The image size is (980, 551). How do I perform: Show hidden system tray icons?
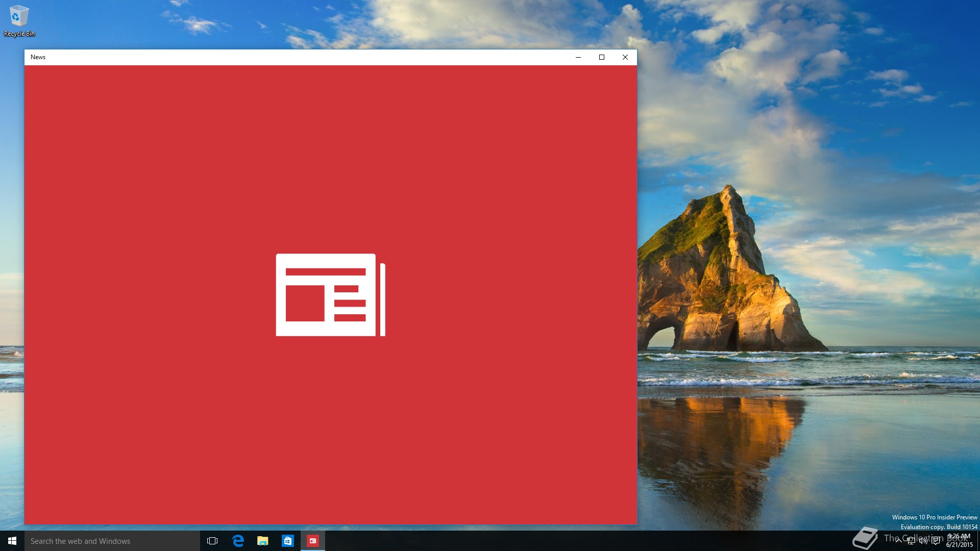pos(898,541)
